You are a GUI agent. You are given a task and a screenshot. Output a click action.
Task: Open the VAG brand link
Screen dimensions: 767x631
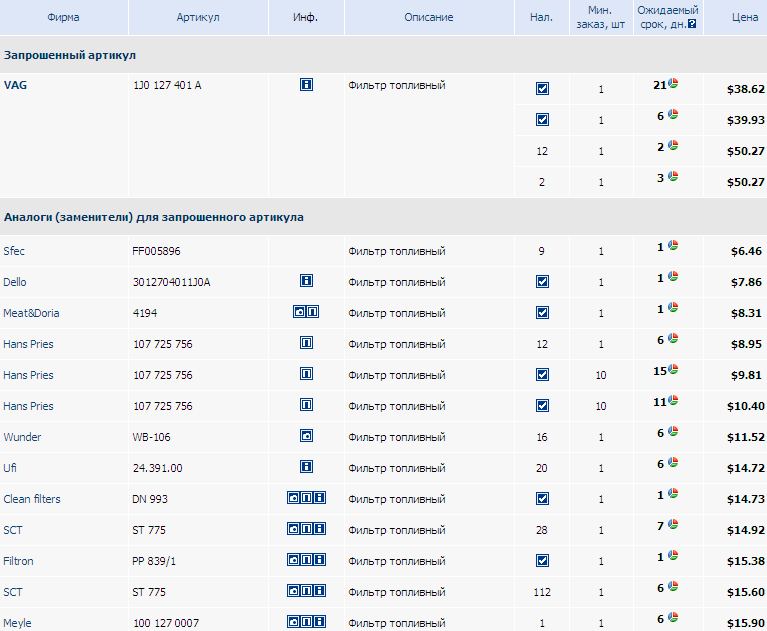pos(15,85)
